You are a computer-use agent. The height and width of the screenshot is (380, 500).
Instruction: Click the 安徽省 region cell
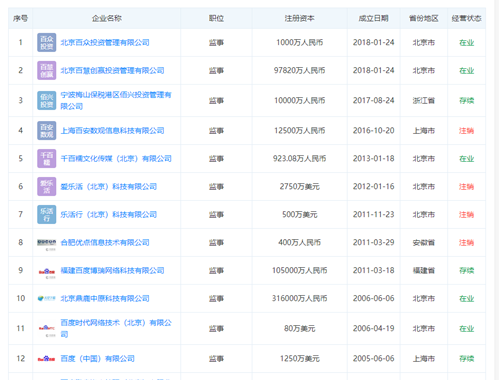424,243
